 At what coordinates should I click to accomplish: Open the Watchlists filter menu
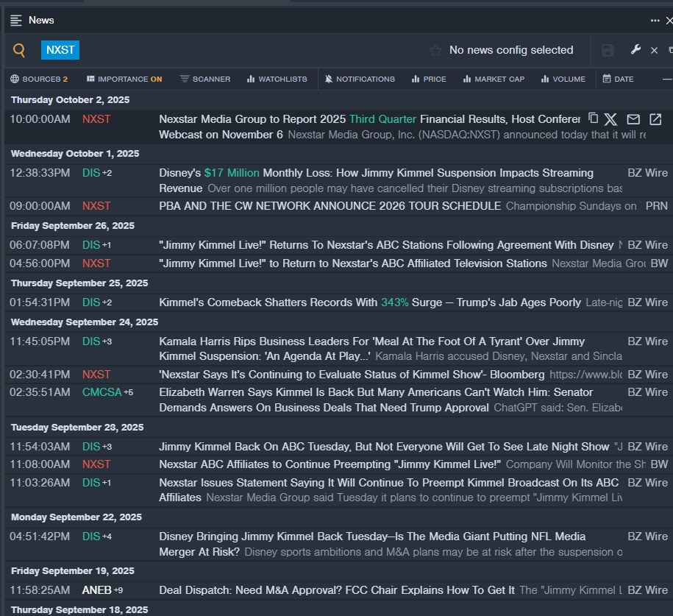click(277, 79)
